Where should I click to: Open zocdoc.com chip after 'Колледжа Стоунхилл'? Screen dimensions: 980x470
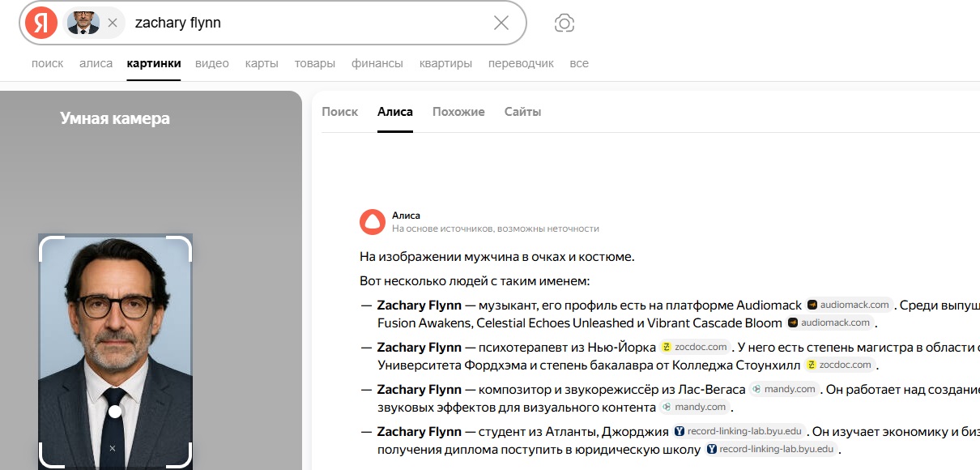click(839, 365)
